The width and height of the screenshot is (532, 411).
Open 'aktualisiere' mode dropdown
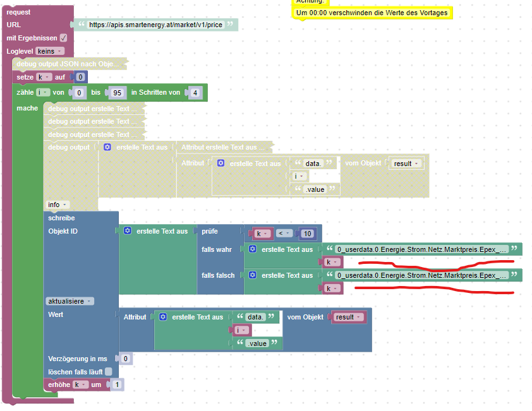(70, 301)
